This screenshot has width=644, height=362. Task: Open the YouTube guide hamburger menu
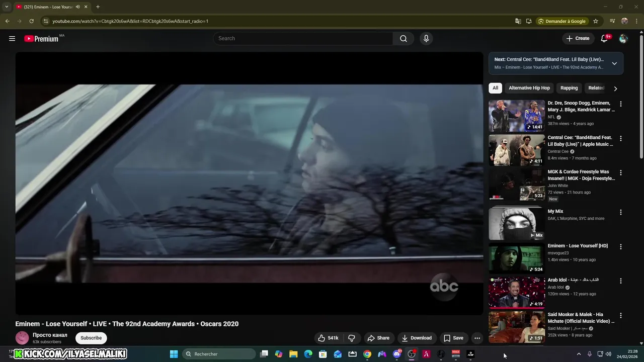(12, 39)
